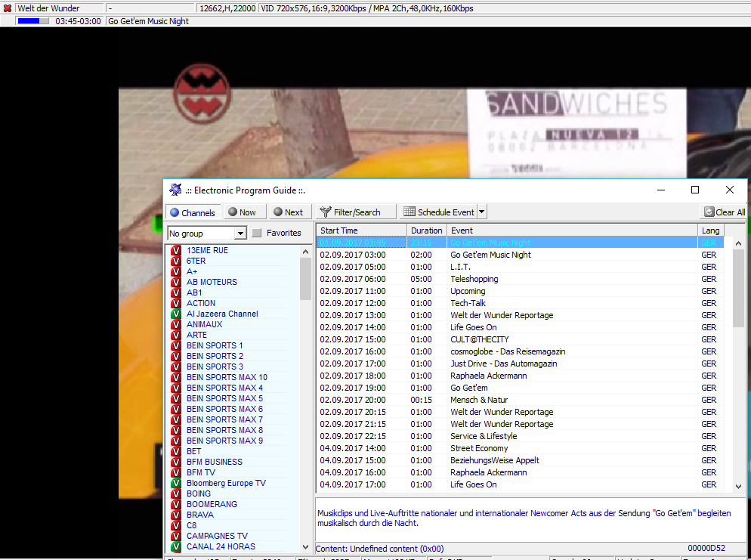
Task: Click the red V icon beside BFM TV
Action: coord(176,472)
